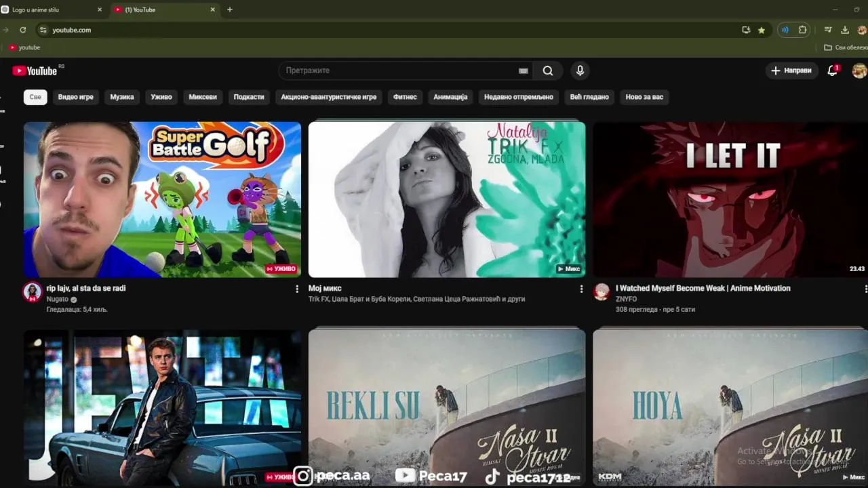Click the '308 прегледа · пре 5 сати' text

point(655,309)
